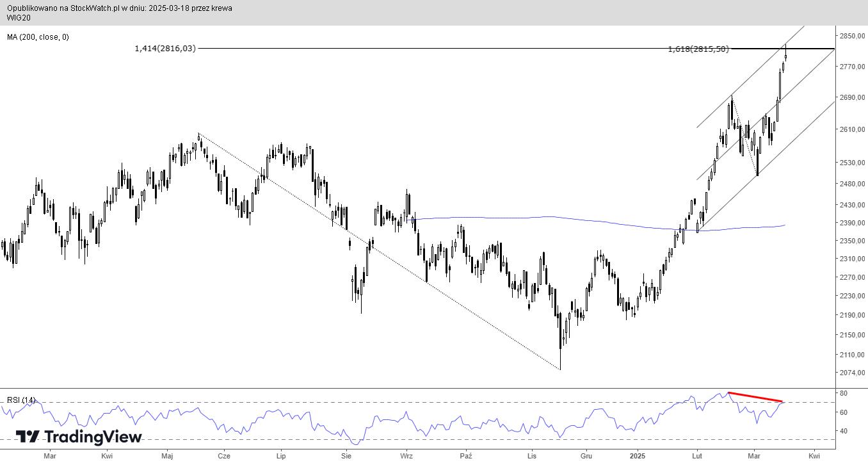
Task: Click the price axis value 2074,00
Action: [853, 373]
